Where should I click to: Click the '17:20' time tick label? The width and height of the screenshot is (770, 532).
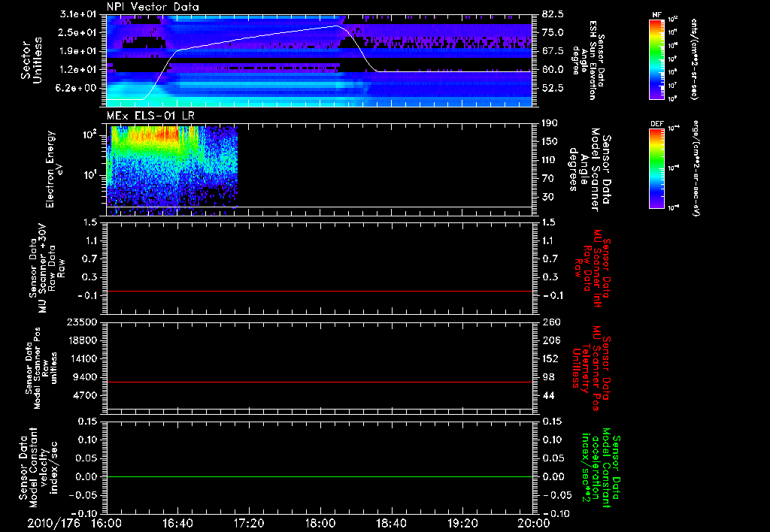tap(249, 523)
